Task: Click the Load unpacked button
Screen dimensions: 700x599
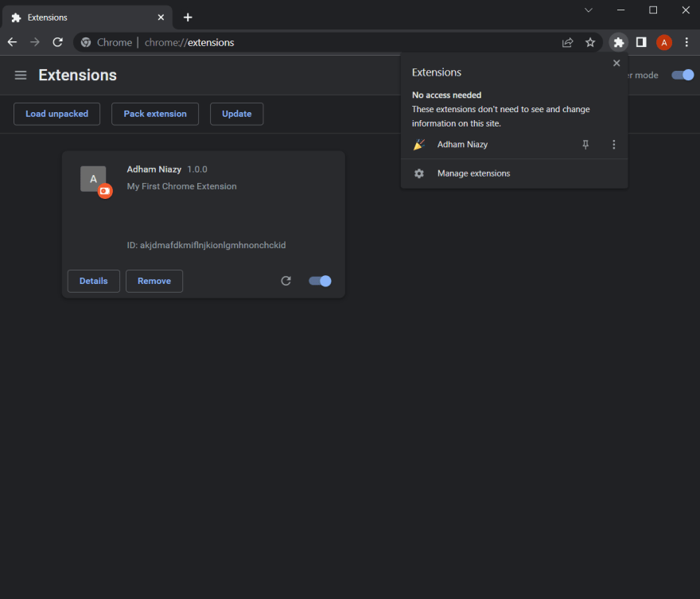Action: tap(56, 114)
